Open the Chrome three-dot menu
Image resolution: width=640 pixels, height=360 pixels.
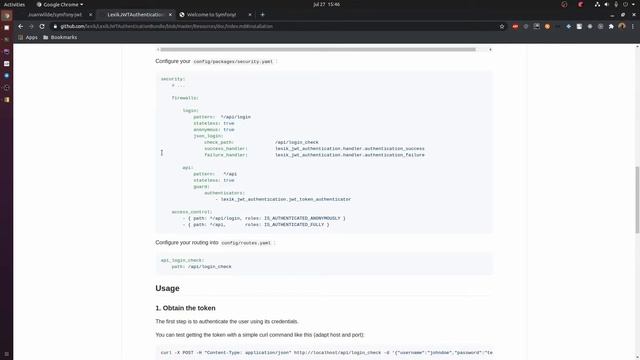point(633,26)
